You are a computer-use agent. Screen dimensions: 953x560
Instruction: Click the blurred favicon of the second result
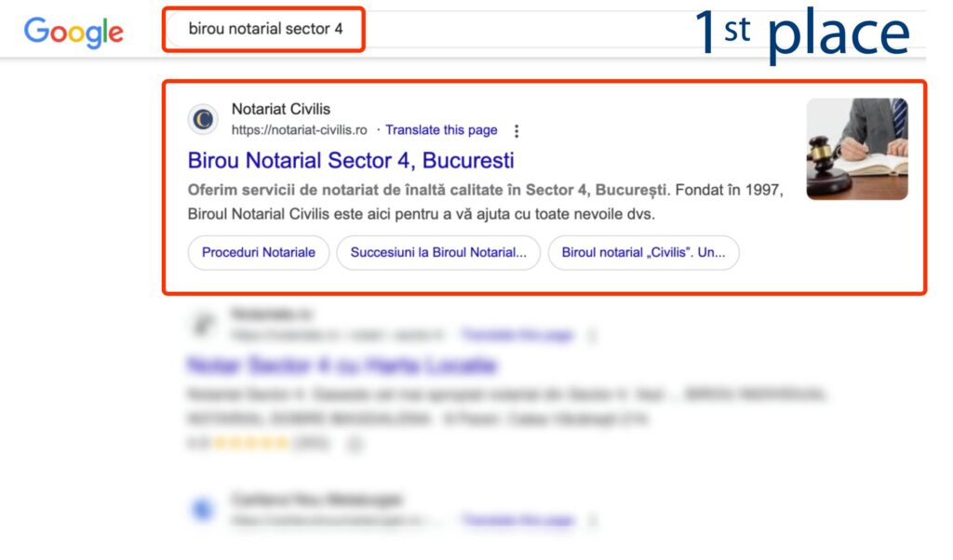(204, 323)
